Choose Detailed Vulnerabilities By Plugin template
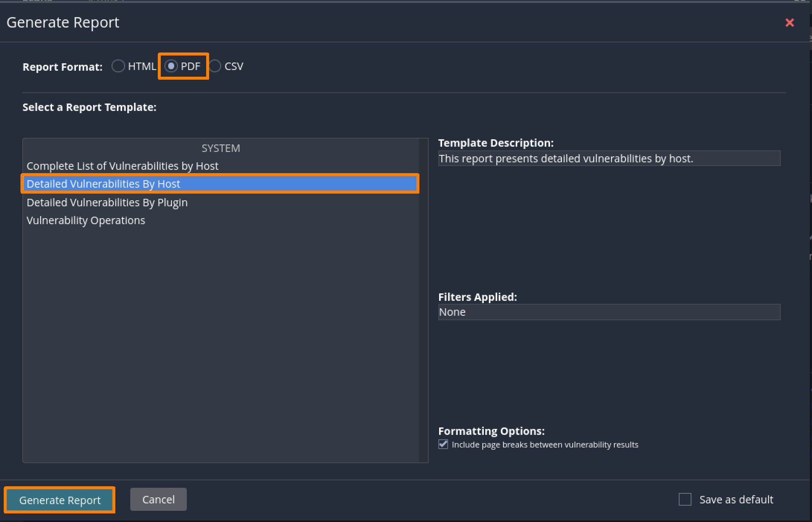The image size is (812, 522). 107,203
